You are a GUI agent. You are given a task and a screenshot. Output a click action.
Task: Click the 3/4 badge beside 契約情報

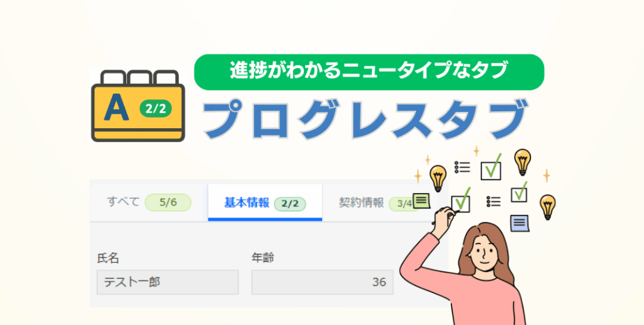(x=404, y=204)
